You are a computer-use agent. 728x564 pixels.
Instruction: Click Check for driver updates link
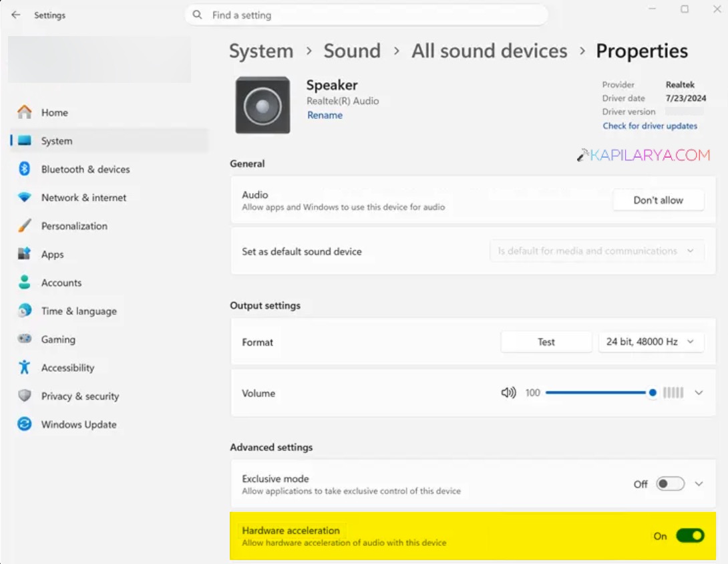pos(650,126)
